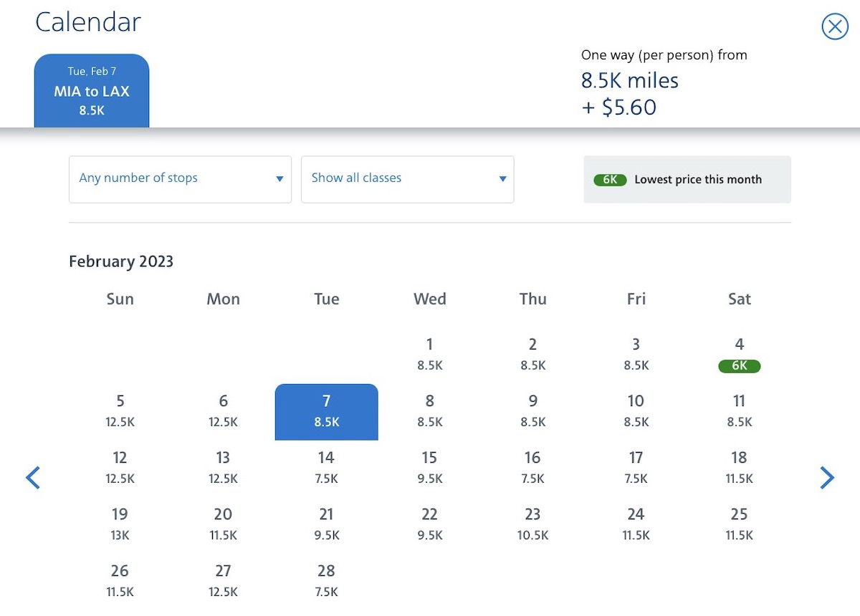Choose February 15 at 9.5K
The width and height of the screenshot is (860, 616).
point(430,468)
